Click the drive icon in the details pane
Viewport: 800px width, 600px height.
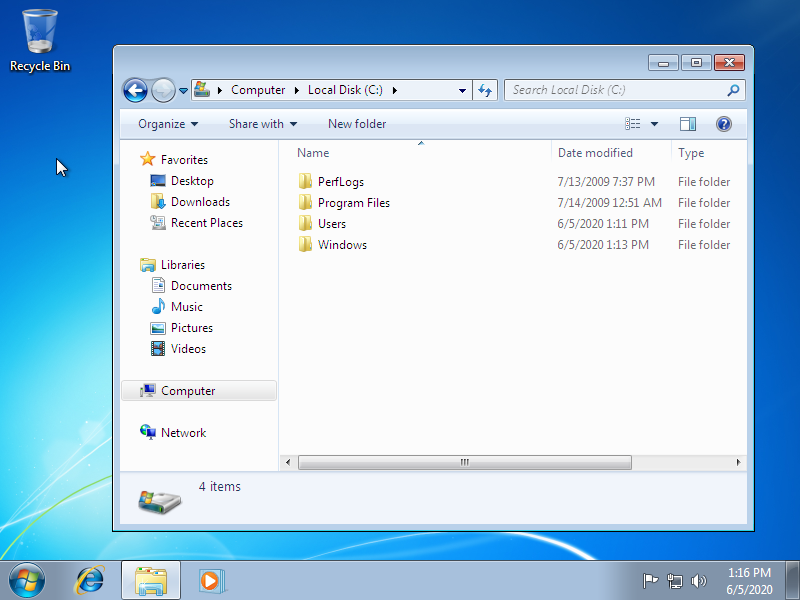coord(159,502)
